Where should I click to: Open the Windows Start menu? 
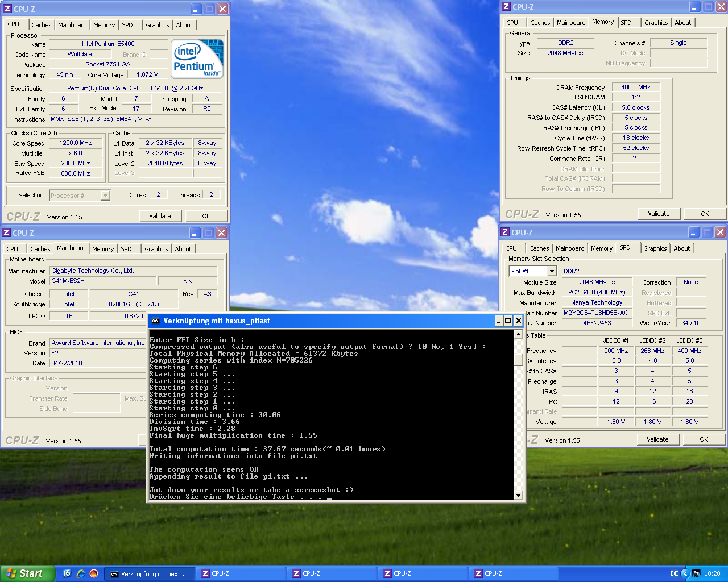pyautogui.click(x=28, y=573)
